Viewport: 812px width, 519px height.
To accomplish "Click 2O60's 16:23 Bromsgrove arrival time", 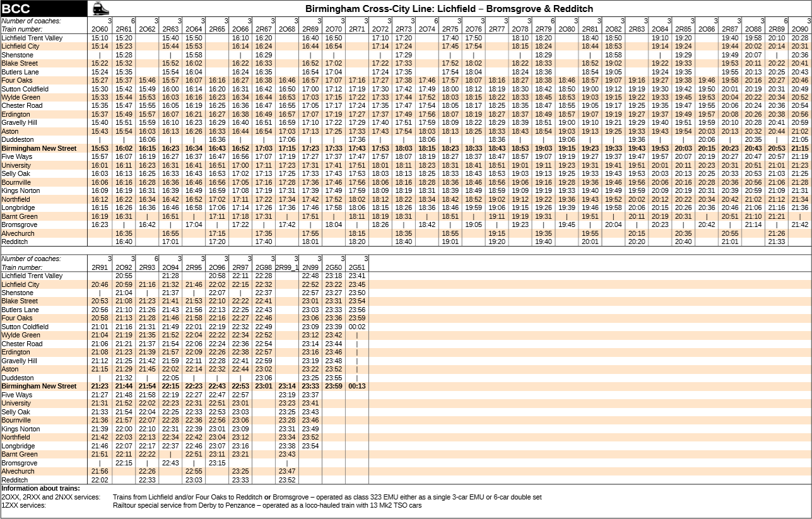I will click(100, 225).
